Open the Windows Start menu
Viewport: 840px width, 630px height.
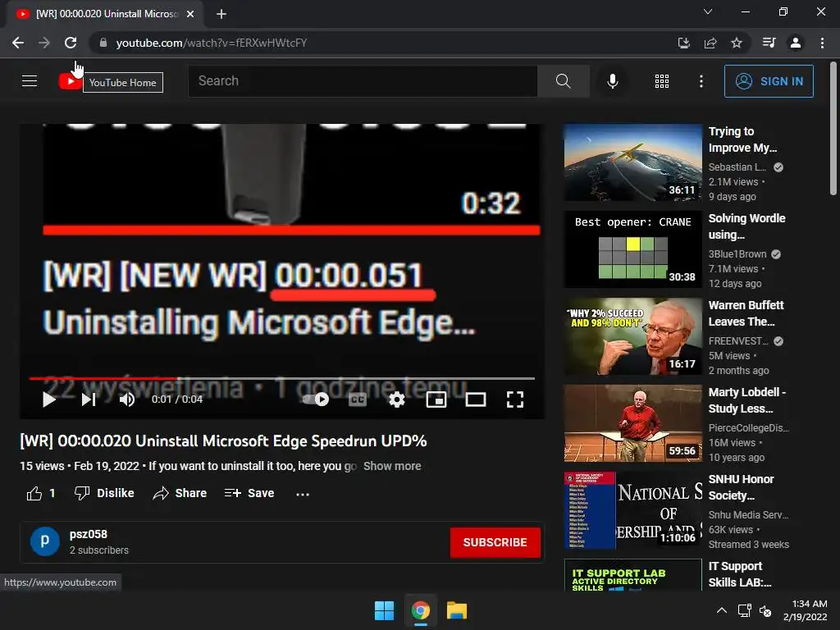[384, 610]
